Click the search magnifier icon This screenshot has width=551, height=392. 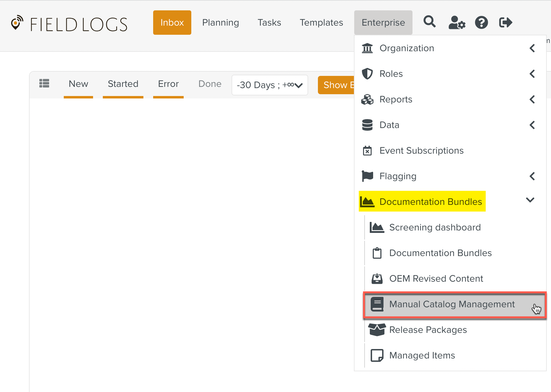429,22
